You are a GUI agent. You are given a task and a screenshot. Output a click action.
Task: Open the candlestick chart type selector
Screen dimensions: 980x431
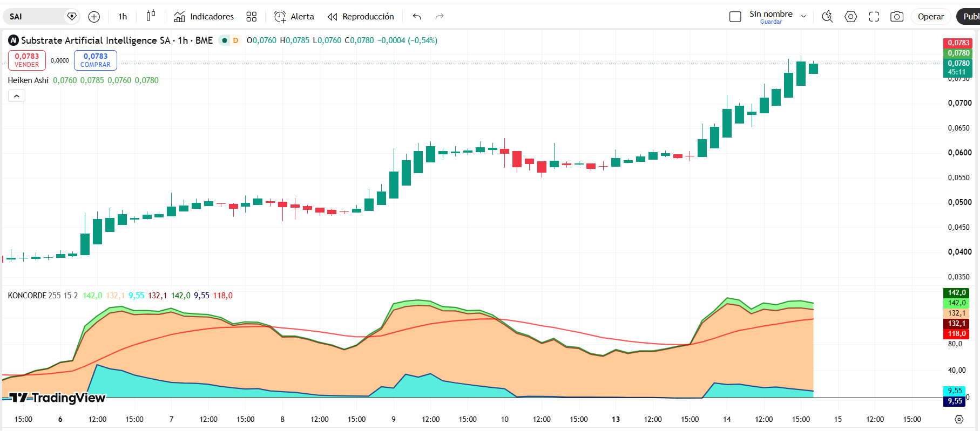[x=151, y=16]
